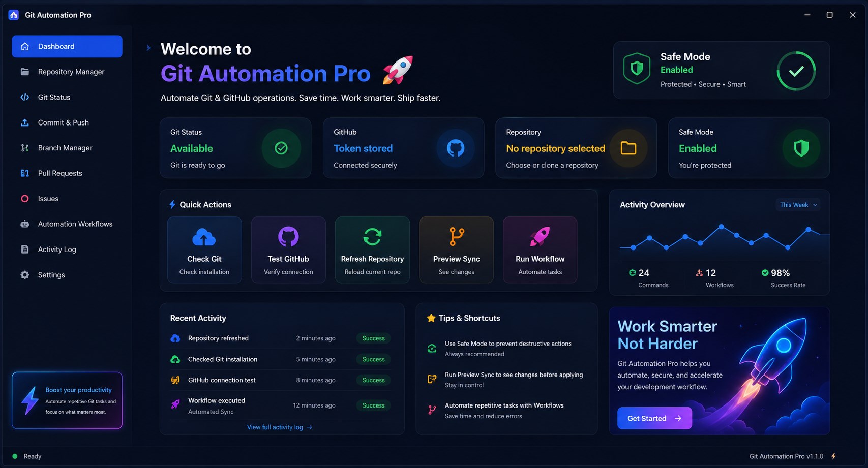Click the Token stored GitHub status card
868x468 pixels.
403,148
